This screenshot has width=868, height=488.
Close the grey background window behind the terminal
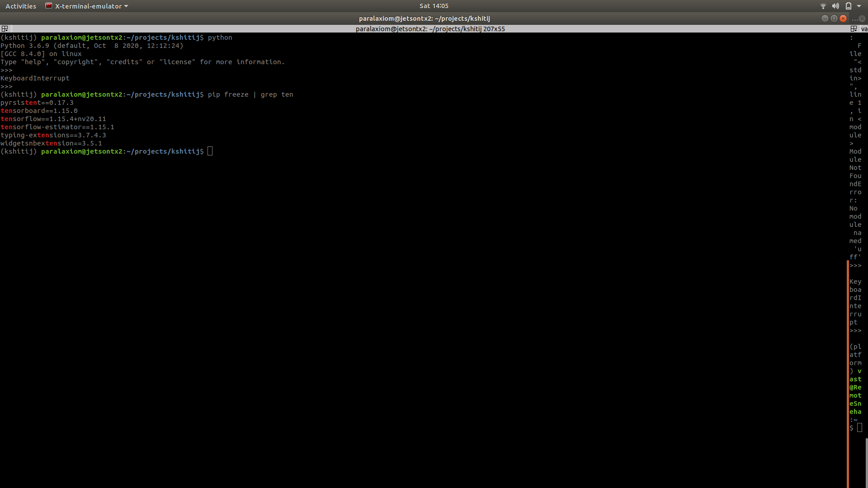point(862,19)
